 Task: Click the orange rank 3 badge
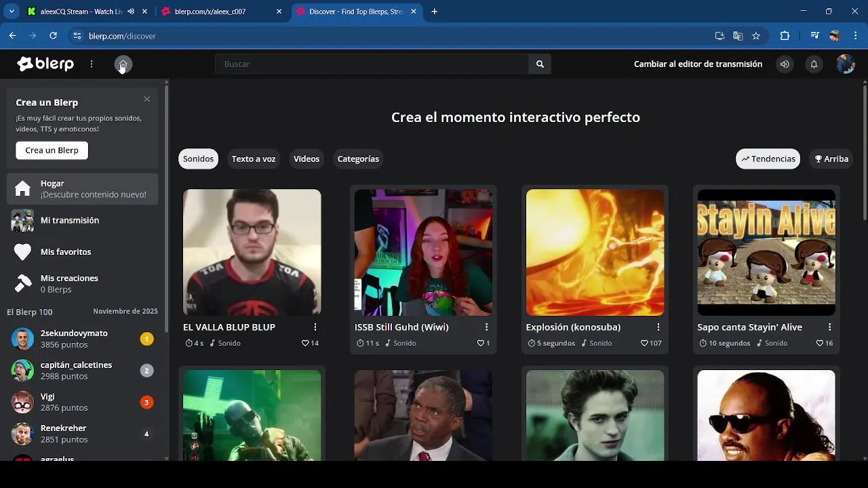[x=146, y=403]
